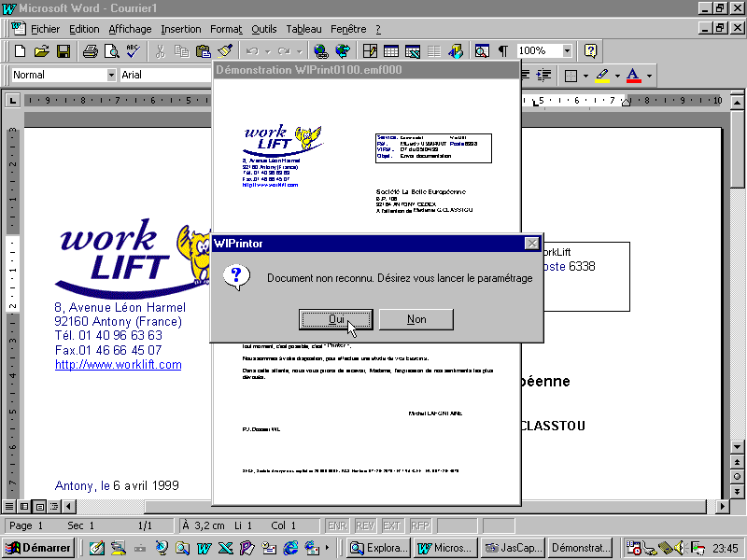Run the ABC spelling check
The height and width of the screenshot is (560, 747).
pyautogui.click(x=133, y=50)
